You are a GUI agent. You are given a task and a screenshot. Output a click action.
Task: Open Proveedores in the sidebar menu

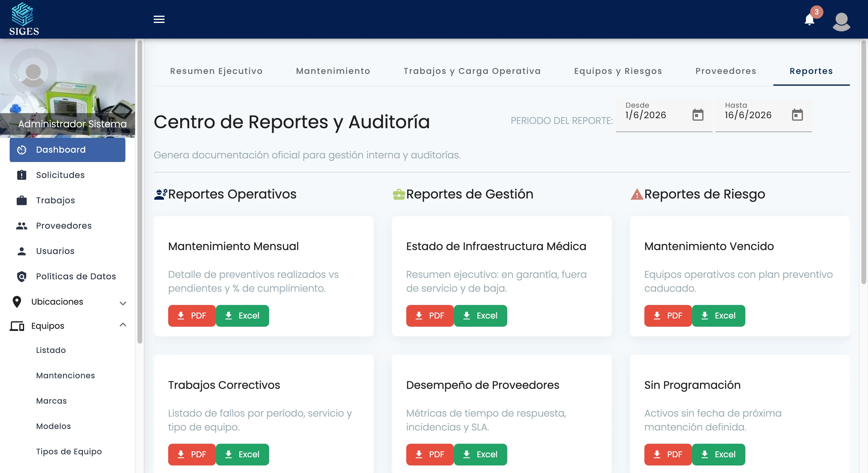[x=68, y=226]
